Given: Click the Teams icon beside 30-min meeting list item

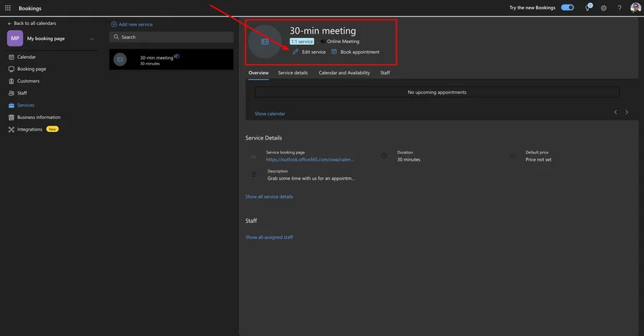Looking at the screenshot, I should pos(177,56).
